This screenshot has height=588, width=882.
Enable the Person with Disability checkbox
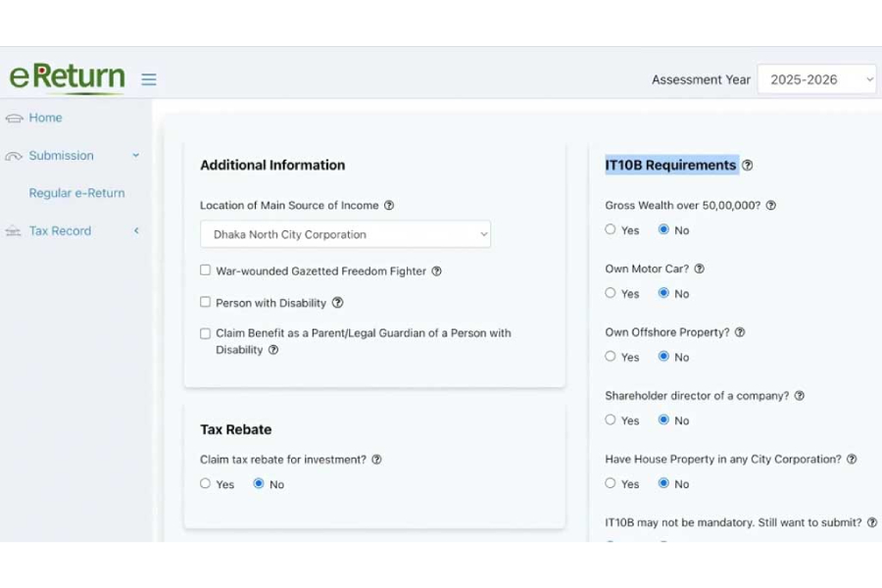coord(206,302)
